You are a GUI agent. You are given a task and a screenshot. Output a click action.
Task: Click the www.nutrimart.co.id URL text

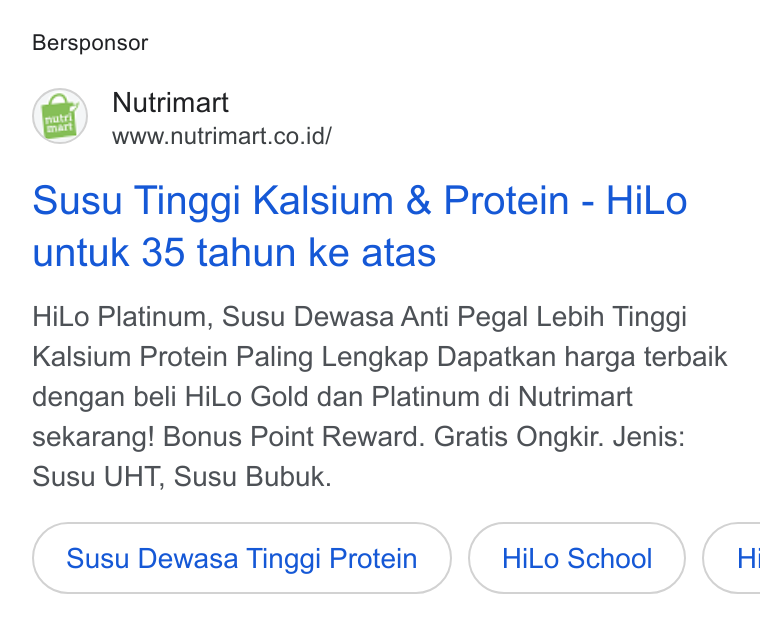pos(222,136)
